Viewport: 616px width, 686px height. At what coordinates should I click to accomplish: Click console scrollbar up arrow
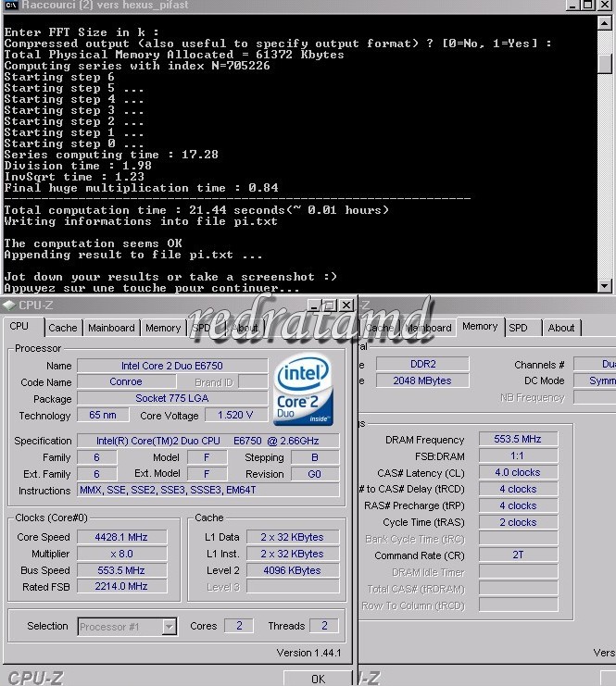(x=605, y=23)
